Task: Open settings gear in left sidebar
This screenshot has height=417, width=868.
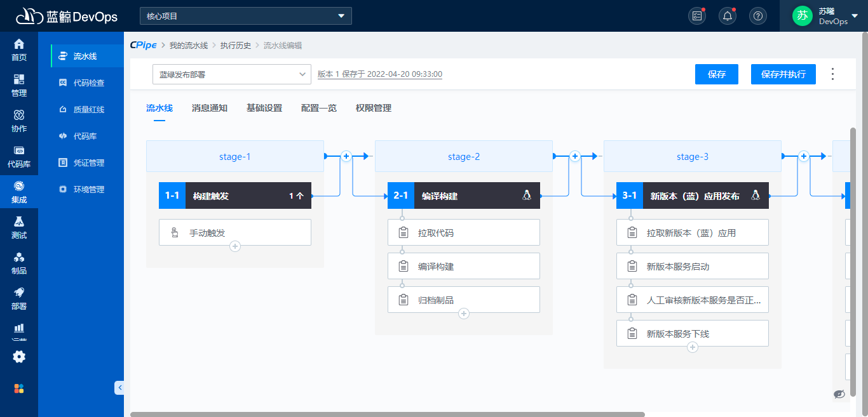Action: coord(19,357)
